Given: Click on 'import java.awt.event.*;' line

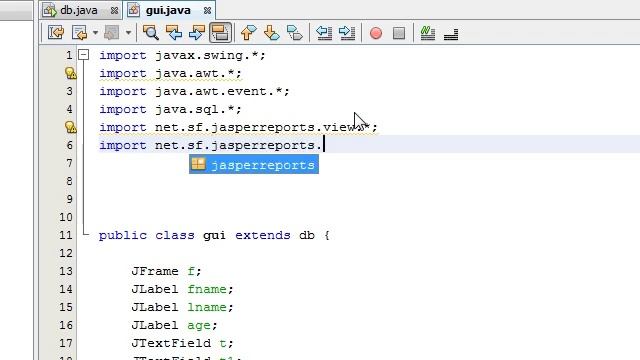Looking at the screenshot, I should [x=194, y=91].
